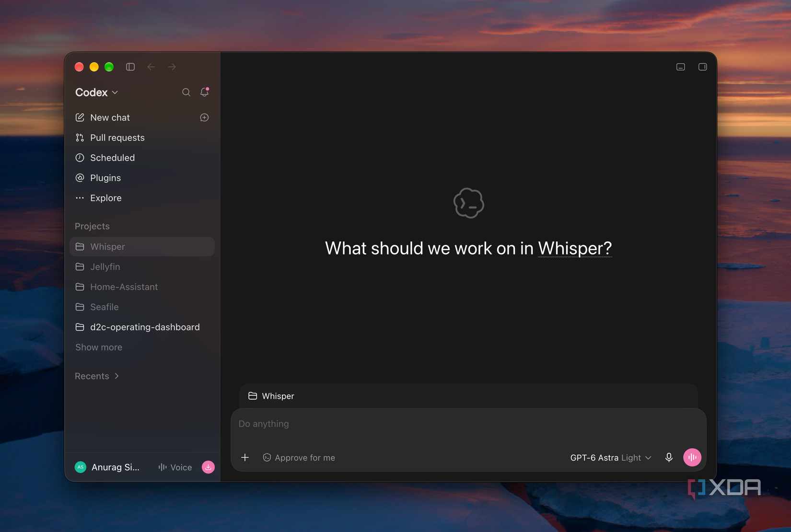Click the New chat pencil icon

[80, 117]
